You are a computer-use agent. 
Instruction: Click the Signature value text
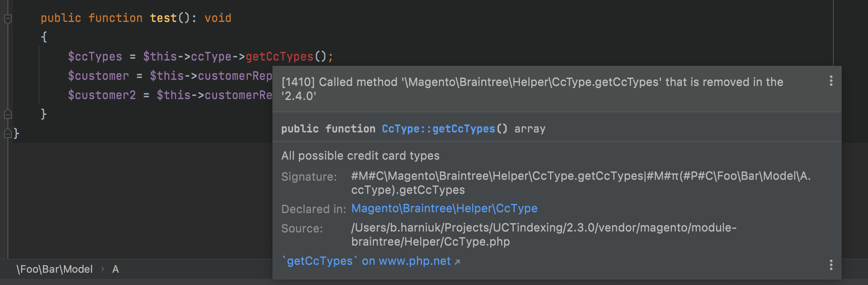pyautogui.click(x=581, y=183)
